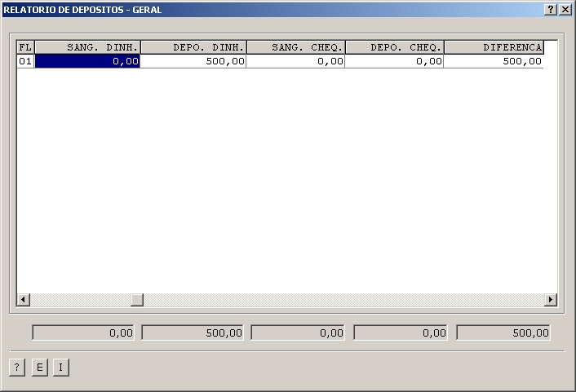This screenshot has height=392, width=576.
Task: Click the FL column header
Action: [x=25, y=47]
